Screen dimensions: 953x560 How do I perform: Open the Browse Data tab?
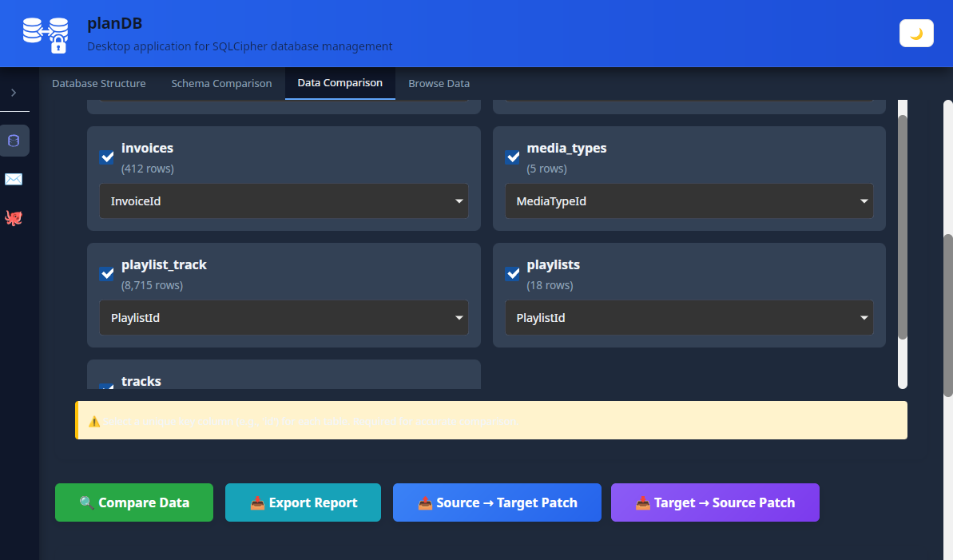coord(439,83)
